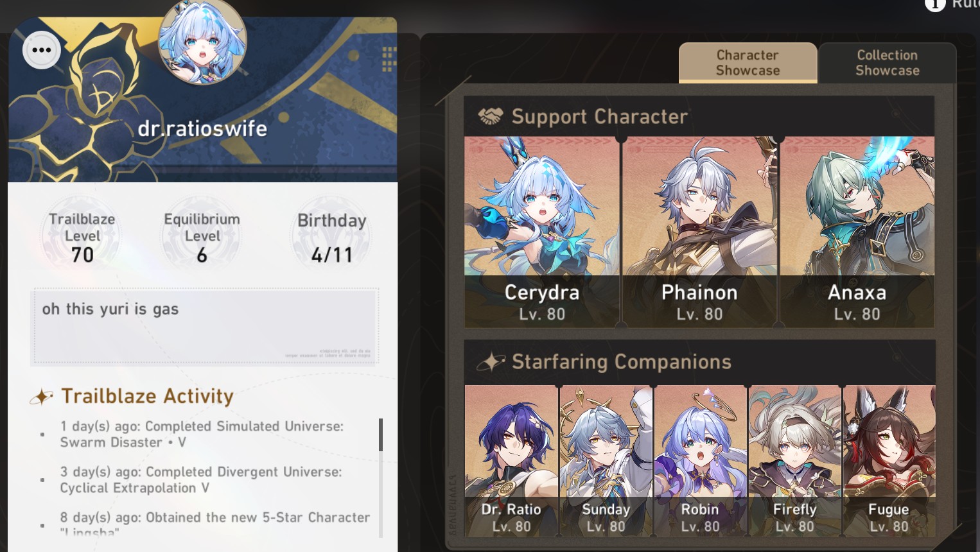Select Fugue companion portrait
This screenshot has height=552, width=980.
889,460
